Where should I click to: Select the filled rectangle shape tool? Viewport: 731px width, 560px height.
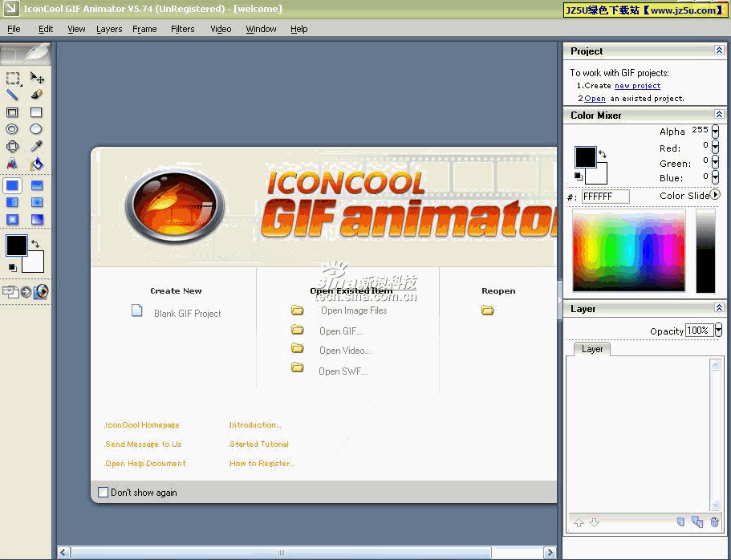(36, 112)
